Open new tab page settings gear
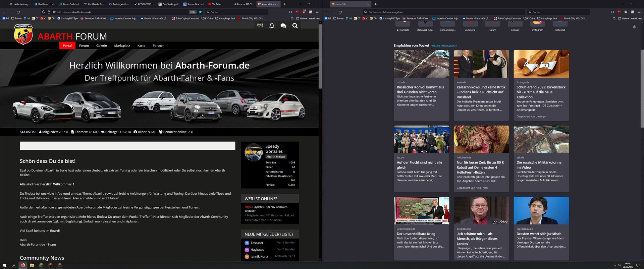644x269 pixels. (x=635, y=27)
